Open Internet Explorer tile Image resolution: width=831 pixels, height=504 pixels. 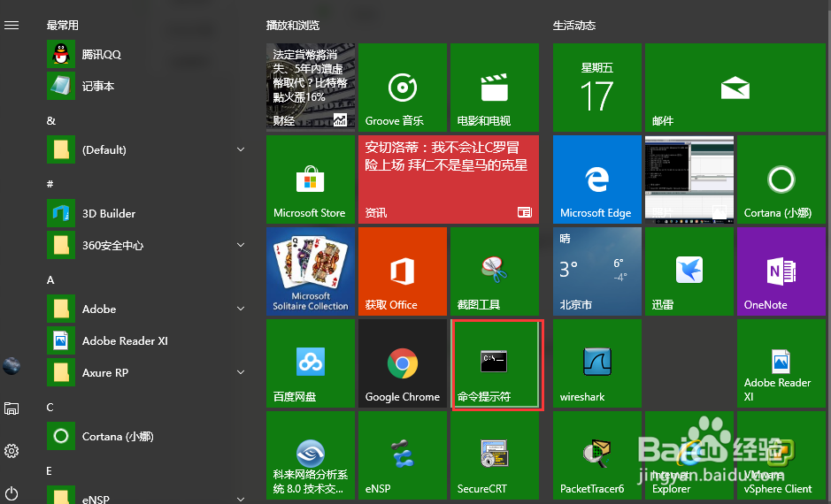[689, 455]
